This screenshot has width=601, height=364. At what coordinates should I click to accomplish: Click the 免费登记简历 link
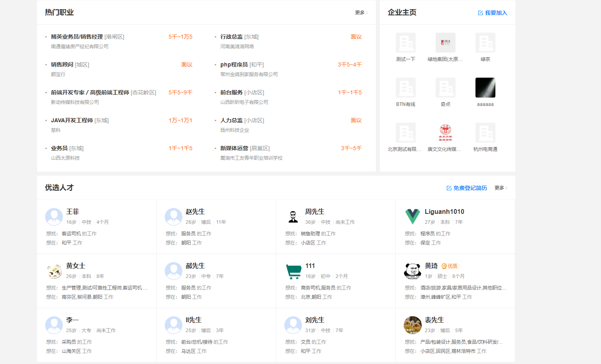(x=467, y=188)
